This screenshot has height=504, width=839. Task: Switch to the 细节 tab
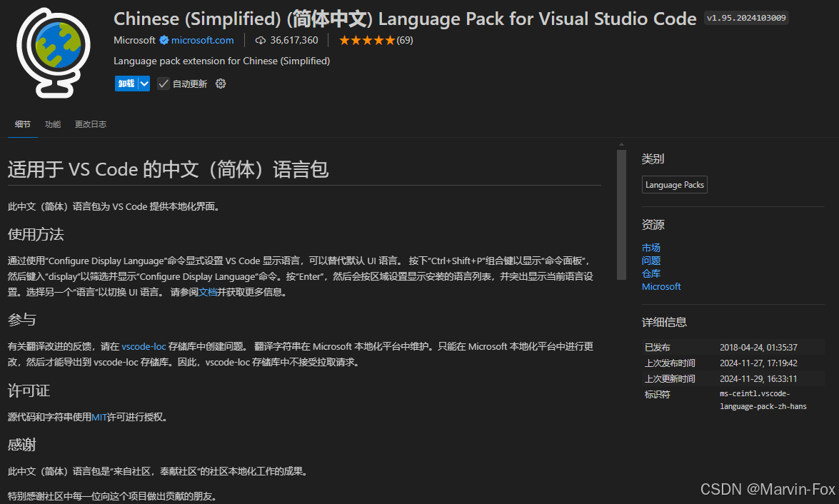click(x=22, y=124)
